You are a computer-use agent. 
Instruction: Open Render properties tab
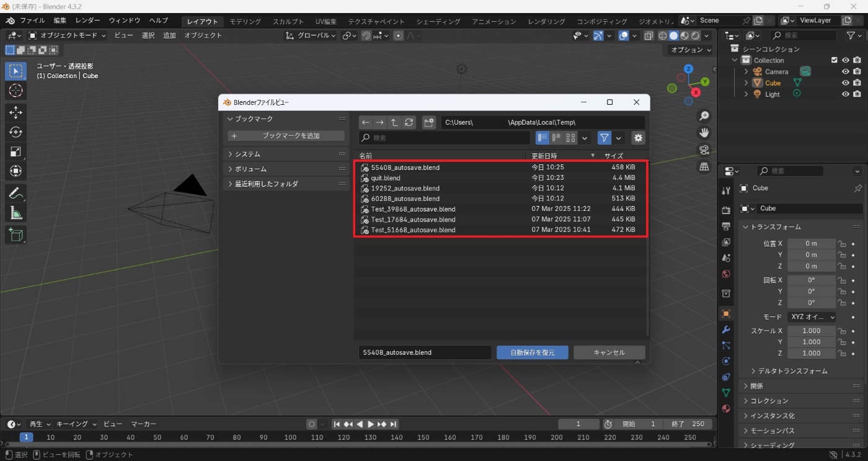(726, 210)
